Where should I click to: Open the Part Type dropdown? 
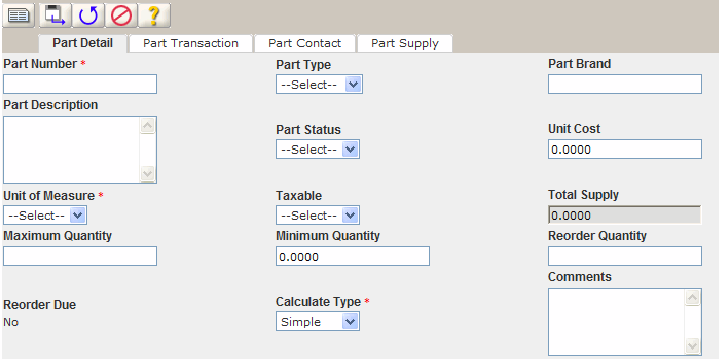(x=319, y=84)
